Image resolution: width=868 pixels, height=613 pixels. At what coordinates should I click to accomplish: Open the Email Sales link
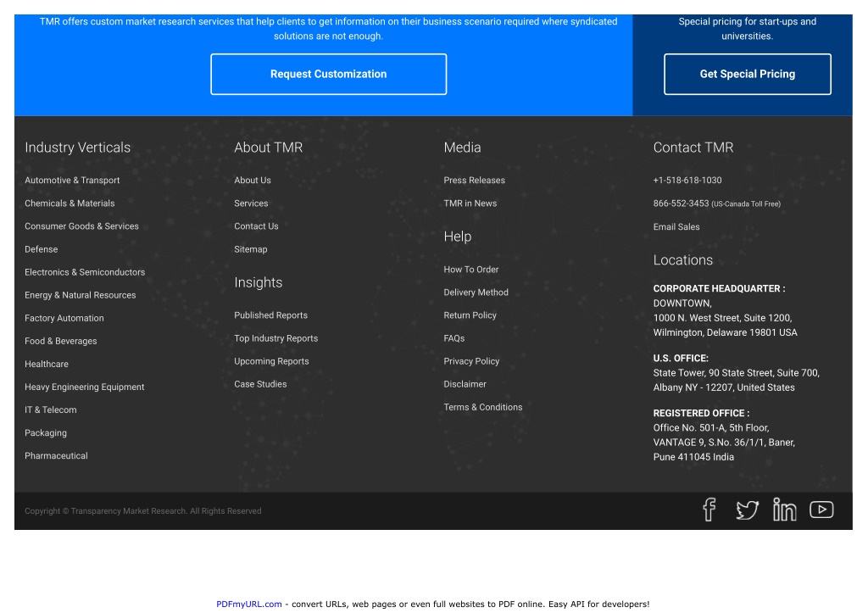tap(676, 226)
